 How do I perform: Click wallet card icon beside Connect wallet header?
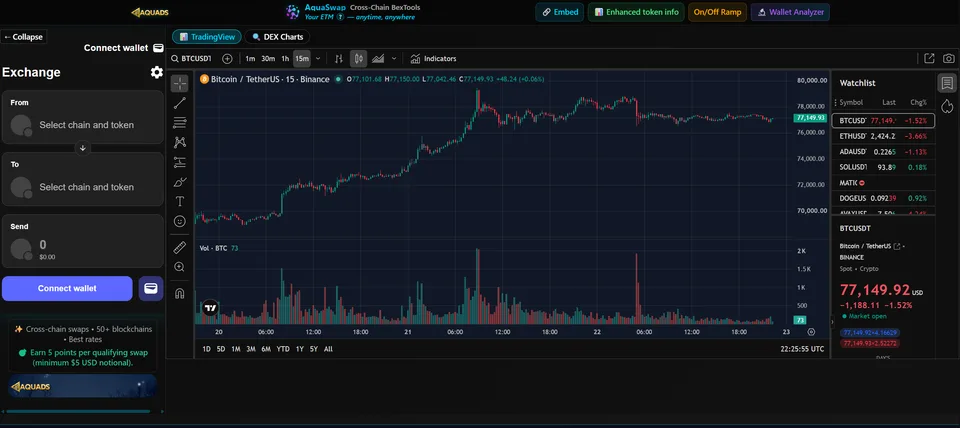point(158,48)
